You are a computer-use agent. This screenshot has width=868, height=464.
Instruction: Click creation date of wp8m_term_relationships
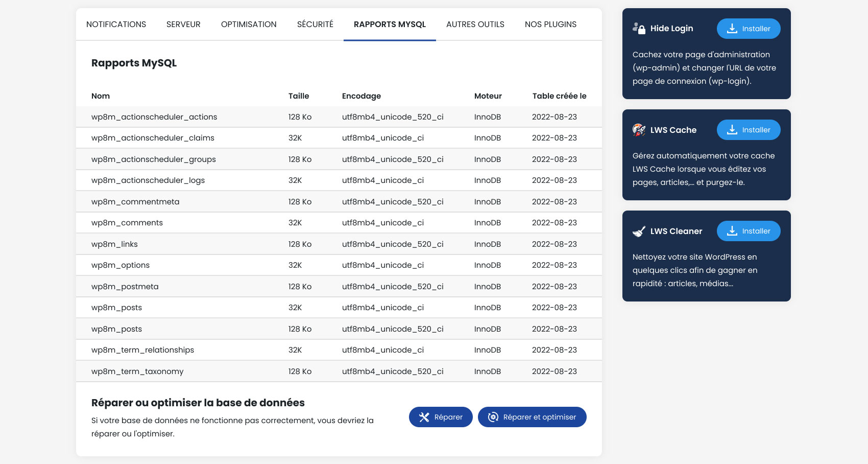[554, 350]
